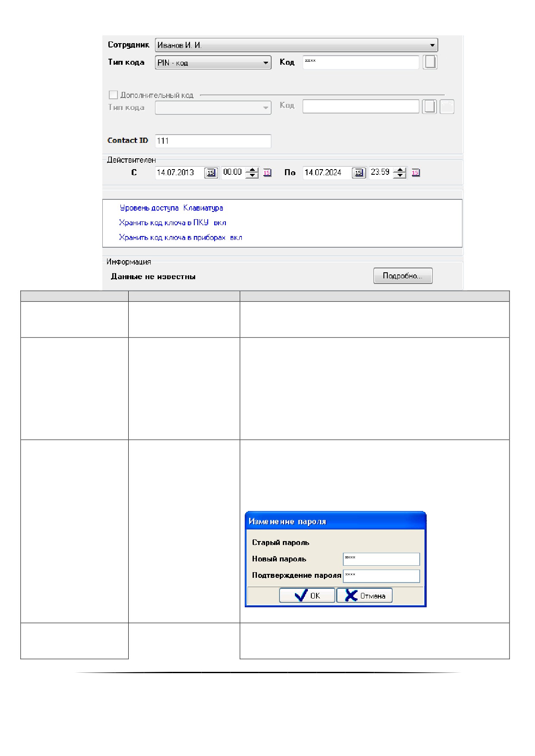This screenshot has height=756, width=535.
Task: Click the pink calendar icon after the 23:59 time
Action: coord(415,173)
